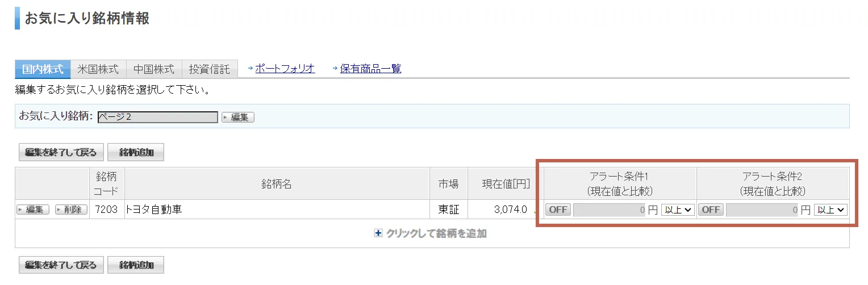This screenshot has width=868, height=285.
Task: Click 削除 for トヨタ自動車 row
Action: point(72,209)
